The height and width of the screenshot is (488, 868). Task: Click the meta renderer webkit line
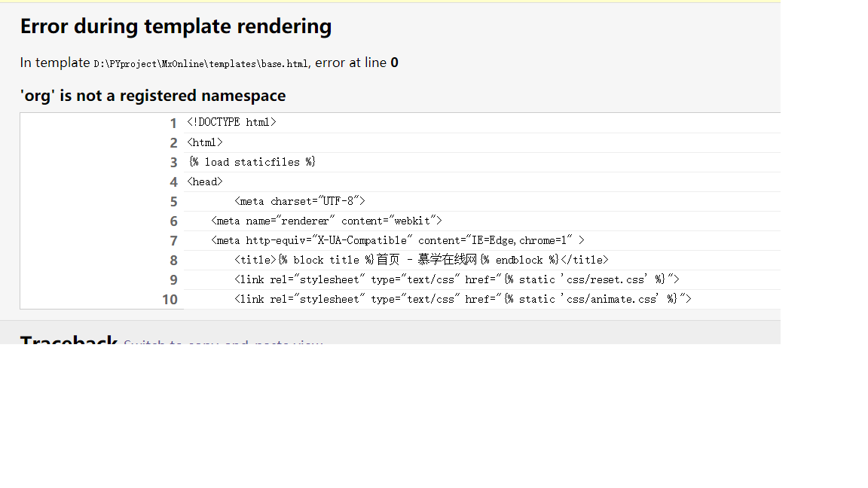coord(326,221)
